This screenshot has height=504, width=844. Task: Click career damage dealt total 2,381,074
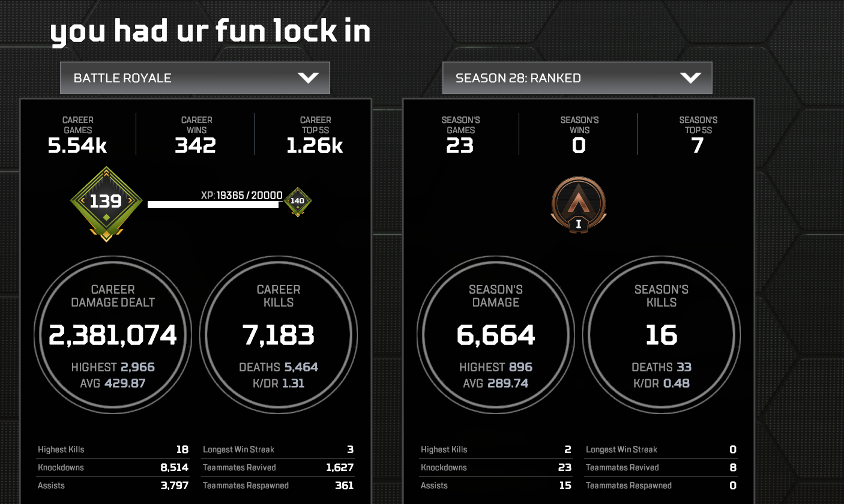pos(113,335)
